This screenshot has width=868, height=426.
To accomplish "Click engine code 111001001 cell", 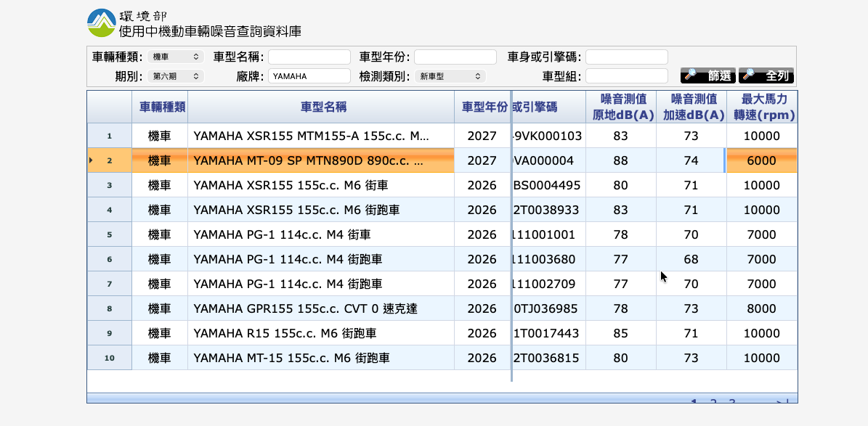I will pyautogui.click(x=548, y=234).
